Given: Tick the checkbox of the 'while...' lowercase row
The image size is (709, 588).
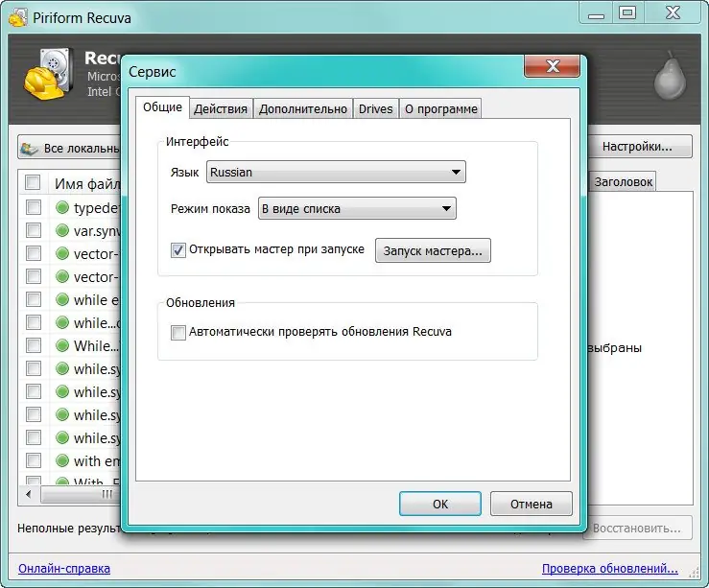Looking at the screenshot, I should [x=34, y=322].
